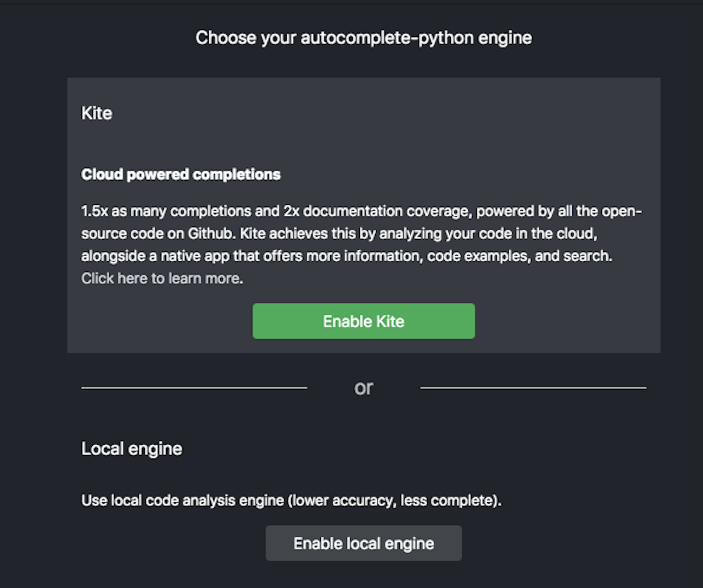
Task: Click the right divider line near 'or'
Action: coord(533,388)
